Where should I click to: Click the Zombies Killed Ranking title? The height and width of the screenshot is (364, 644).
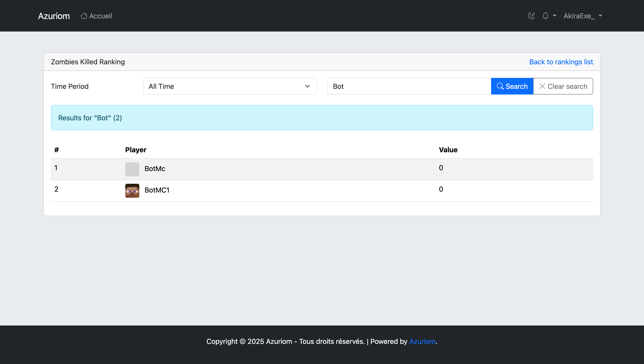click(x=88, y=62)
